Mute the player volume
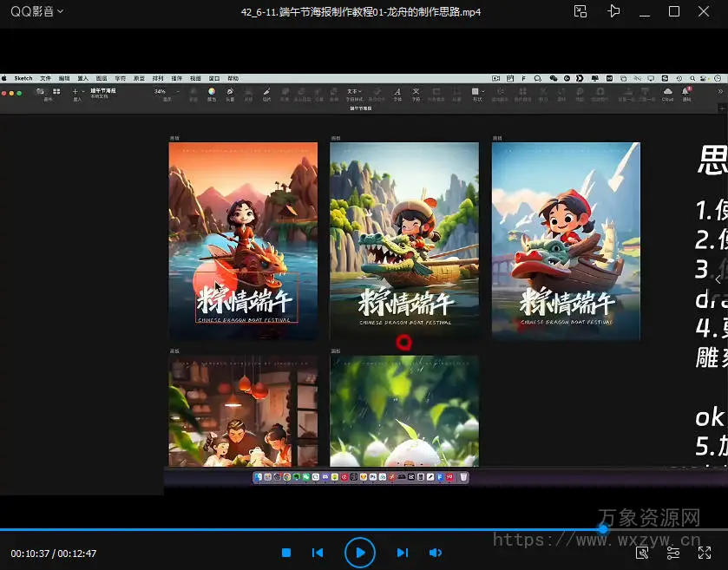Image resolution: width=728 pixels, height=570 pixels. 436,553
